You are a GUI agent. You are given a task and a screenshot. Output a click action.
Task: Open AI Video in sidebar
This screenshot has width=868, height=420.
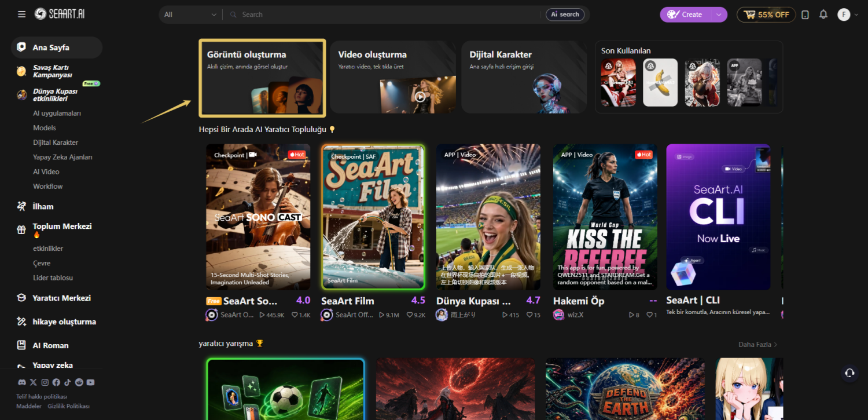pyautogui.click(x=46, y=171)
